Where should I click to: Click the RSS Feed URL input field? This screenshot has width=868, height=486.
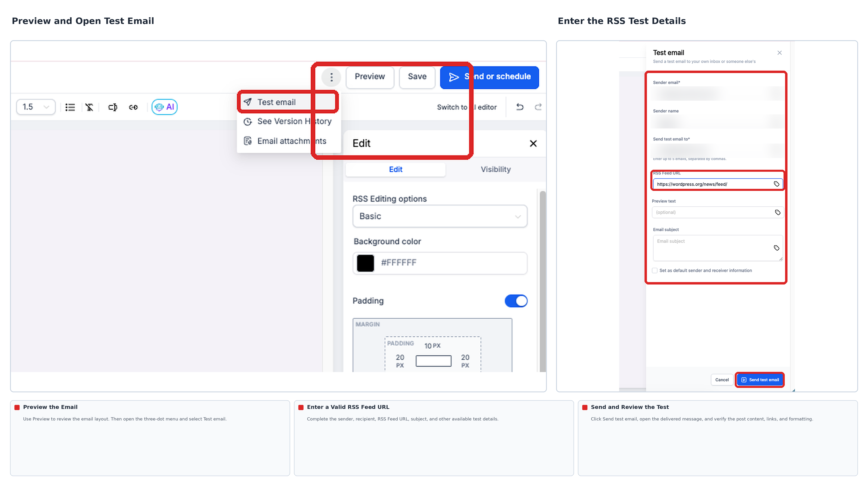[718, 184]
